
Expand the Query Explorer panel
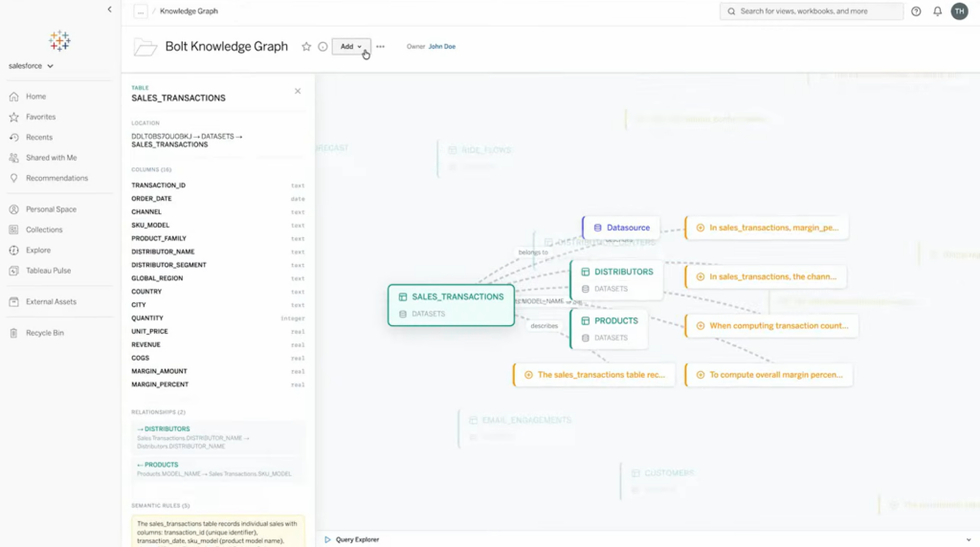[x=352, y=539]
